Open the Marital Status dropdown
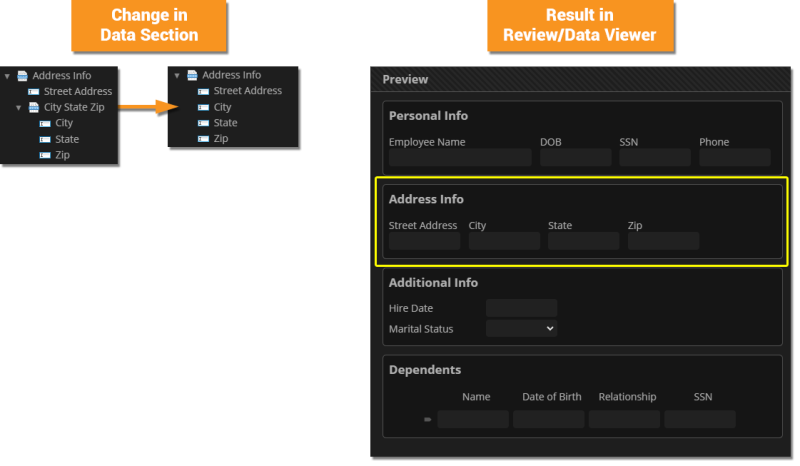Screen dimensions: 800x466 click(521, 329)
